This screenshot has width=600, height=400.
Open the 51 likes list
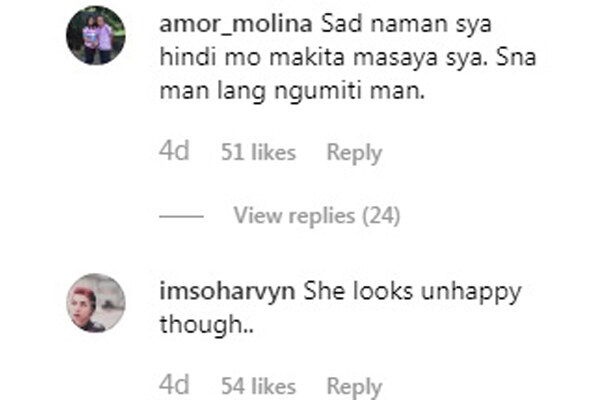[258, 152]
